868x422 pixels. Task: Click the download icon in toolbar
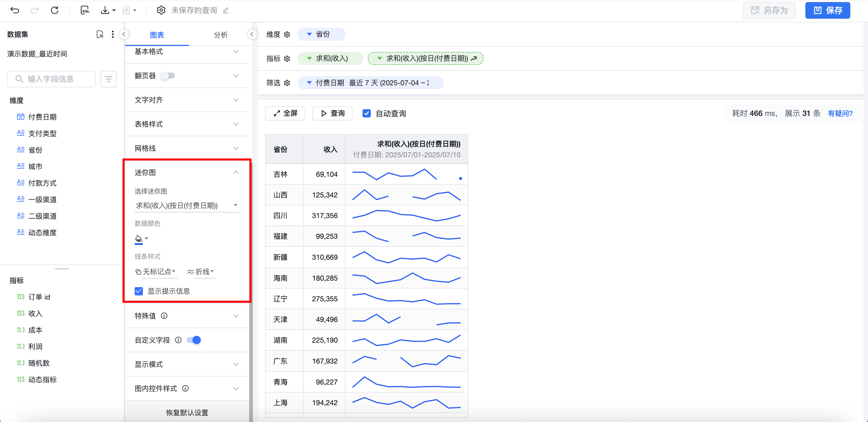click(105, 10)
